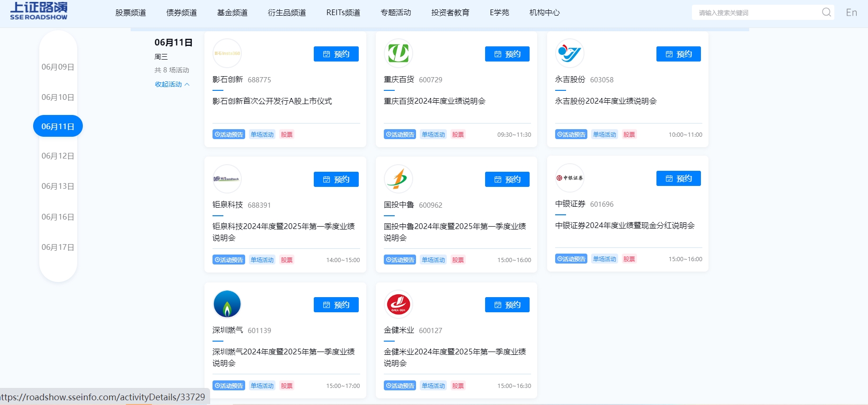Click stock code 600962
This screenshot has height=405, width=868.
[x=431, y=205]
